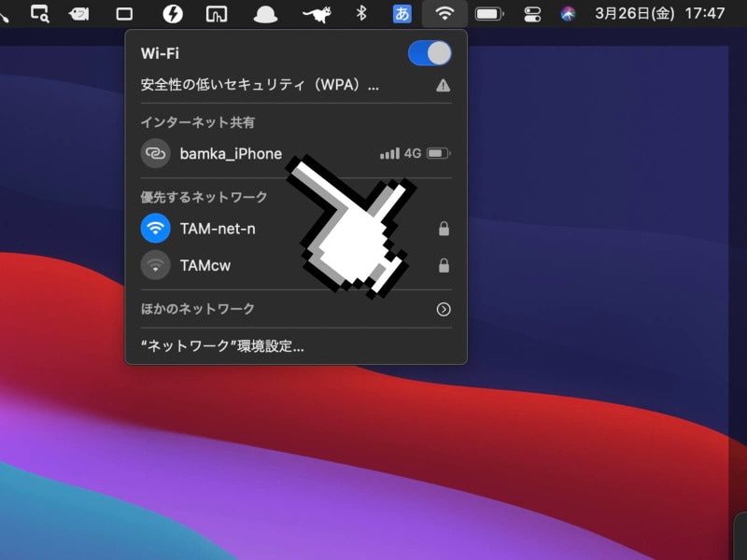
Task: Click the RunCat cat icon in menu bar
Action: click(315, 13)
